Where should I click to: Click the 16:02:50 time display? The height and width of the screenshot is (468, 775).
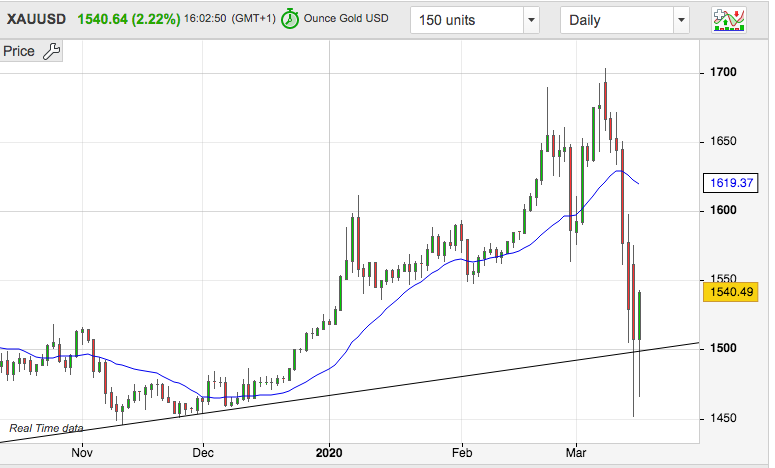point(205,18)
